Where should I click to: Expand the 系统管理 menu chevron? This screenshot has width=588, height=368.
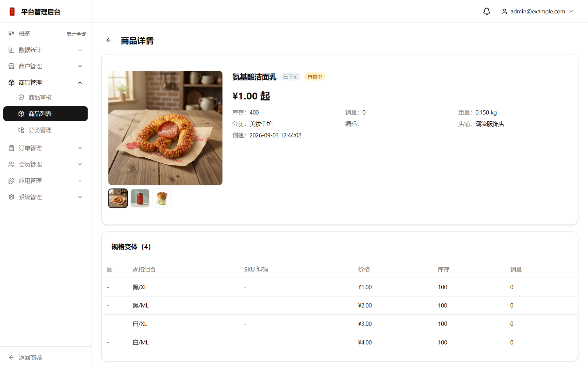(x=80, y=197)
